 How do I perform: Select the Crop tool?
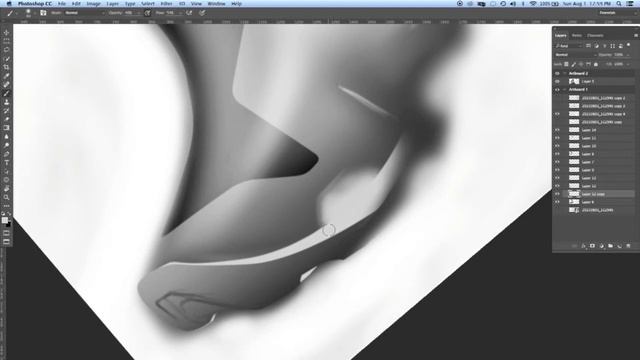6,67
